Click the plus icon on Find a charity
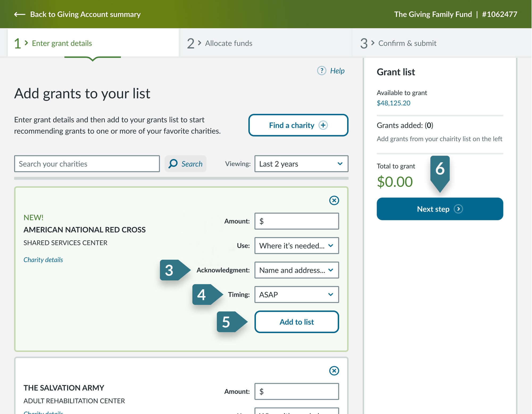The width and height of the screenshot is (532, 414). click(323, 125)
